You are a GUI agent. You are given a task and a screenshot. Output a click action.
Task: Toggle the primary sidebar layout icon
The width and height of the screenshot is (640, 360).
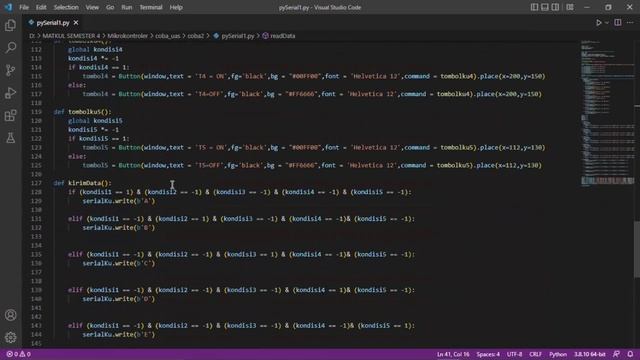(x=534, y=7)
